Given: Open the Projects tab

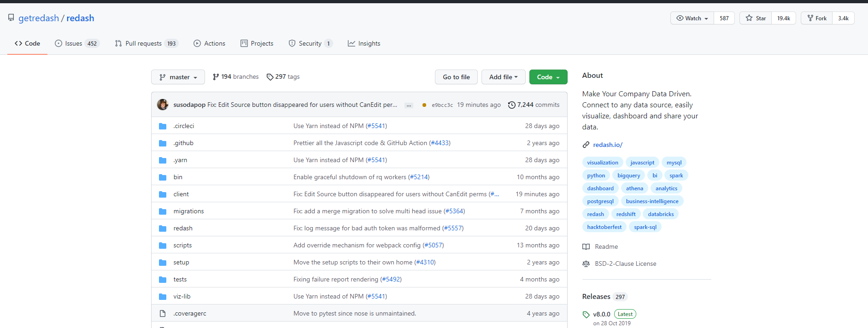Looking at the screenshot, I should (x=257, y=43).
